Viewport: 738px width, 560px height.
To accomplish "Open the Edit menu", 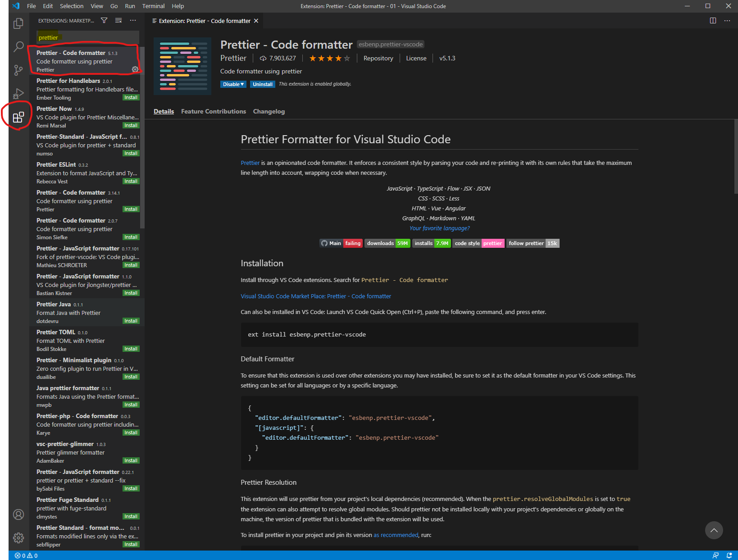I will [48, 6].
